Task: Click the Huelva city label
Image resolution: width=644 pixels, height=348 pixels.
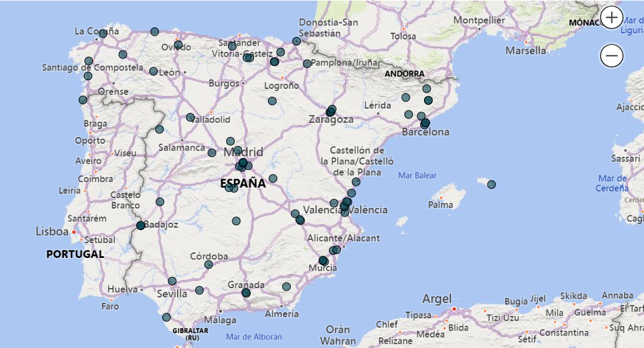Action: pos(123,289)
